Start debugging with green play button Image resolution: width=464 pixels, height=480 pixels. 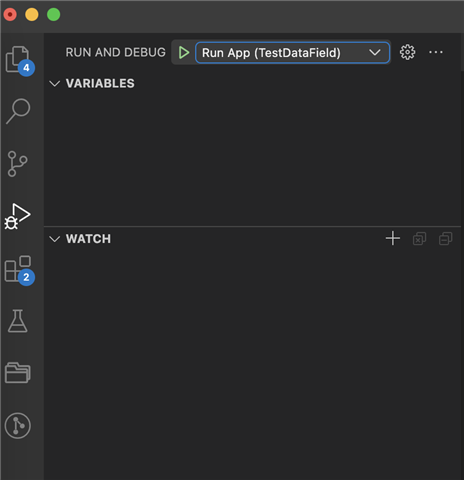tap(184, 53)
